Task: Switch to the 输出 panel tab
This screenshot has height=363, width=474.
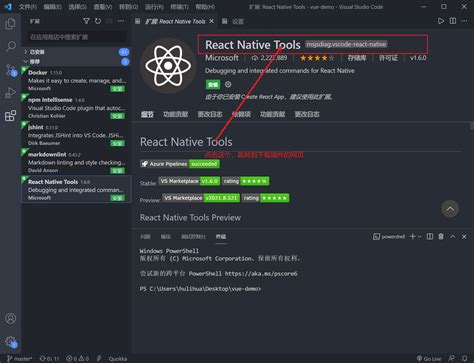Action: click(165, 236)
